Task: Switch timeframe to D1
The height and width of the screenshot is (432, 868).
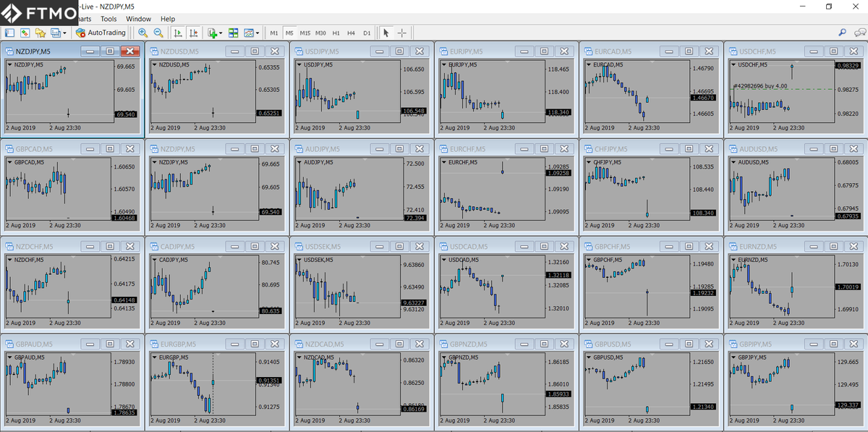Action: tap(367, 33)
